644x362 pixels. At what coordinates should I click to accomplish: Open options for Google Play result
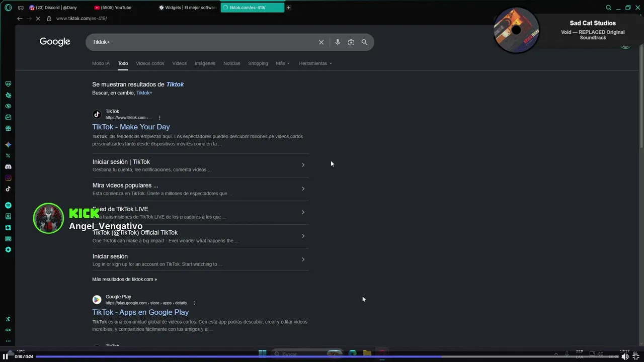pyautogui.click(x=194, y=303)
